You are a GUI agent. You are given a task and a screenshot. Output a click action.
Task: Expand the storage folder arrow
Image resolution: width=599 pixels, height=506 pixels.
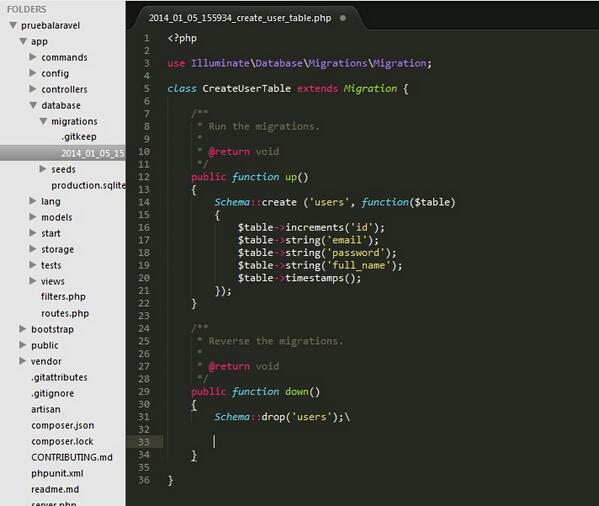coord(33,249)
